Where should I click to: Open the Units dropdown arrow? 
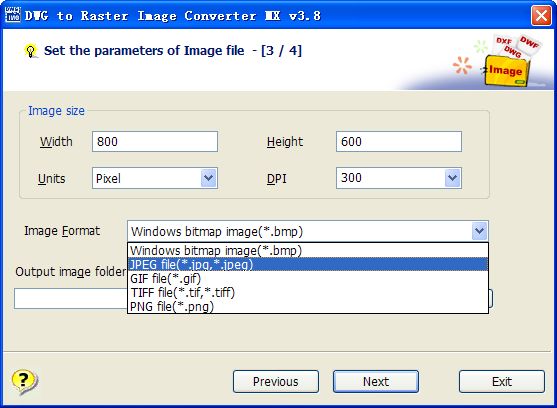click(209, 178)
